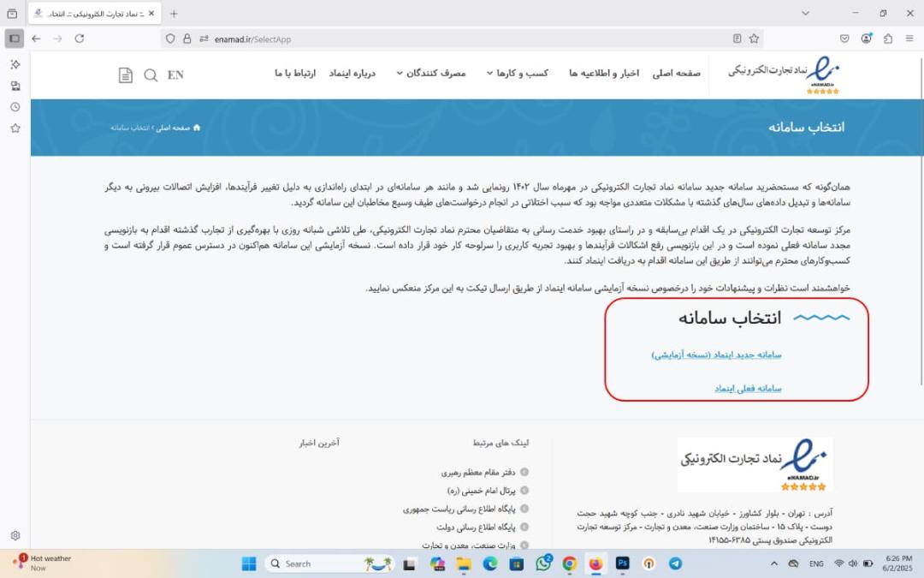Open the سامانه جدید اینماد (نسخه آزمایشی) link
The width and height of the screenshot is (924, 578).
point(716,355)
